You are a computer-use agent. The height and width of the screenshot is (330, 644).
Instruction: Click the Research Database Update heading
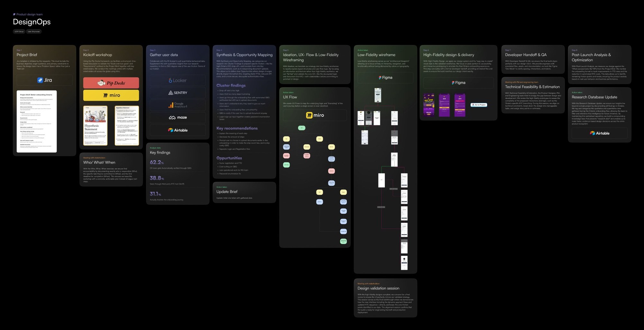click(594, 97)
